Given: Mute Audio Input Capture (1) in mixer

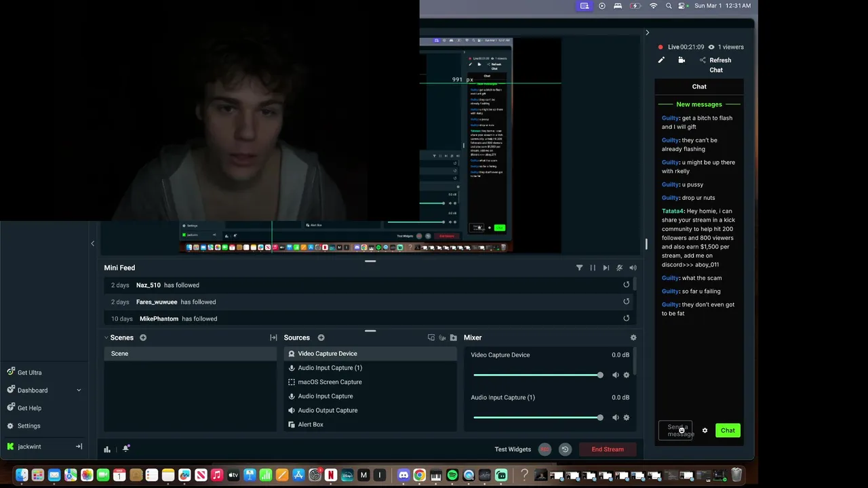Looking at the screenshot, I should point(616,418).
